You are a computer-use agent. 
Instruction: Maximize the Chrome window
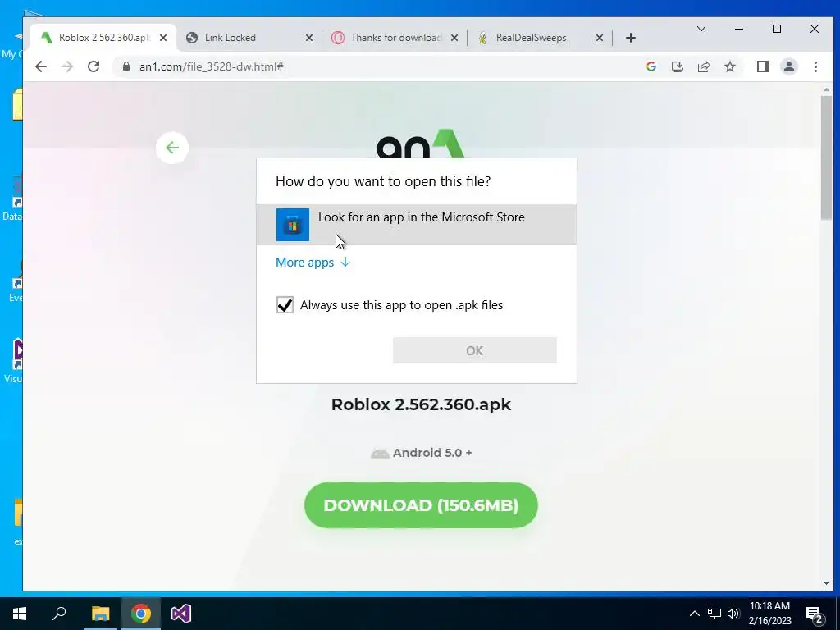click(x=777, y=29)
